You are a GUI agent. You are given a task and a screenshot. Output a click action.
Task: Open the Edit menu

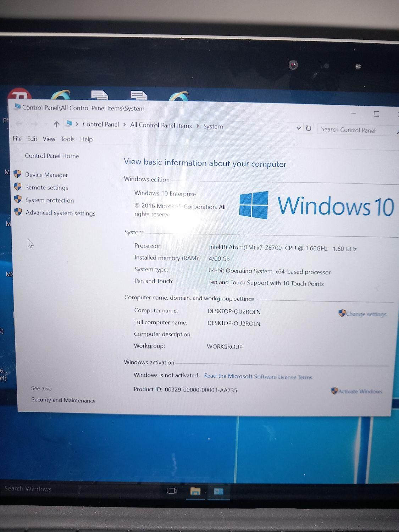[32, 139]
